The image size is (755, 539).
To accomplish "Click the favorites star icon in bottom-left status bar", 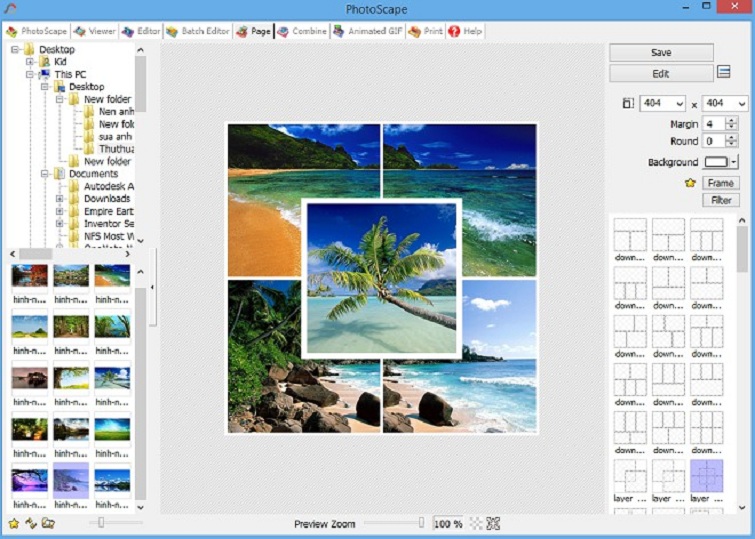I will coord(13,523).
